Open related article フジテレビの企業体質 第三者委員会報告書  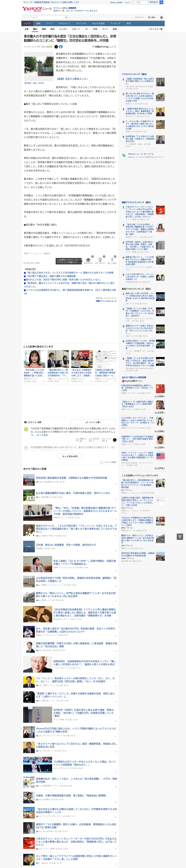coord(70,292)
